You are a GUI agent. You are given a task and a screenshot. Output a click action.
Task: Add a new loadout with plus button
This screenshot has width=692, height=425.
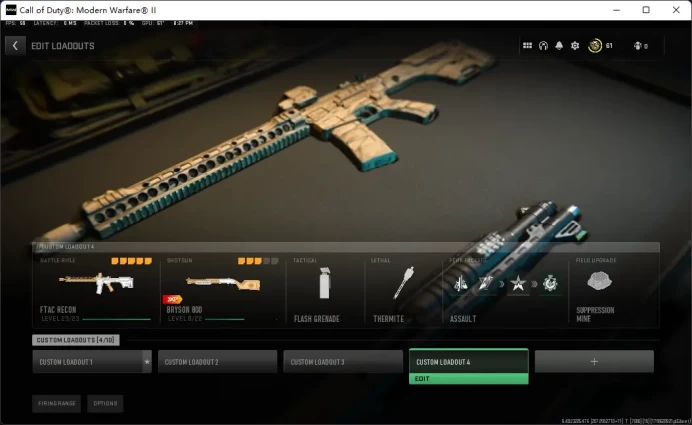click(x=594, y=361)
